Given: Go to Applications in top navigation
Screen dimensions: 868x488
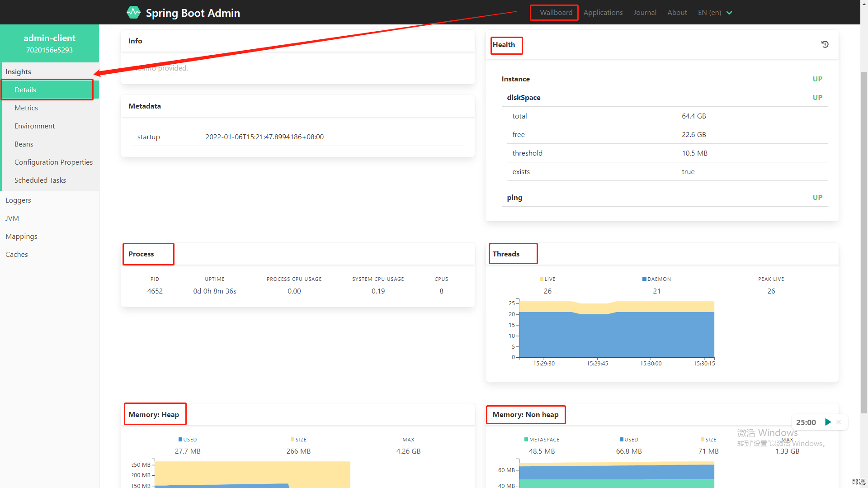Looking at the screenshot, I should (603, 13).
